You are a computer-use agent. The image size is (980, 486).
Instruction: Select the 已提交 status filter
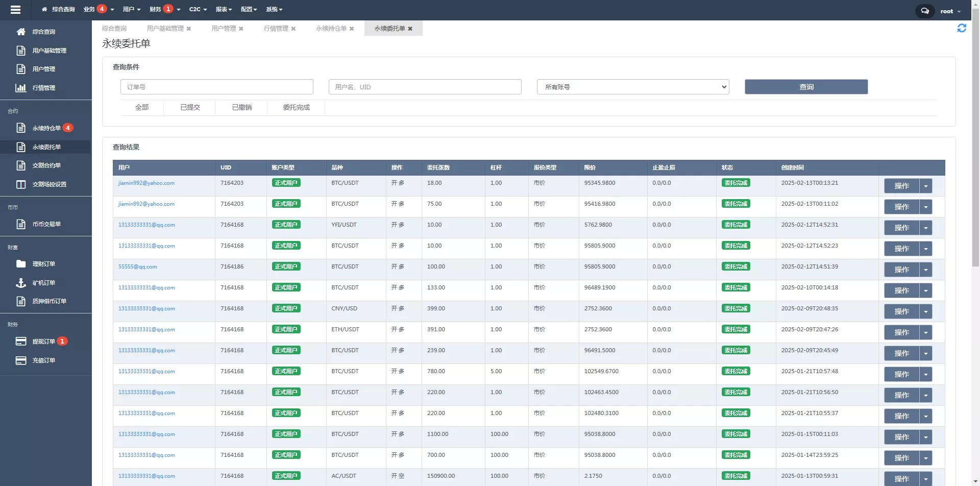coord(190,108)
